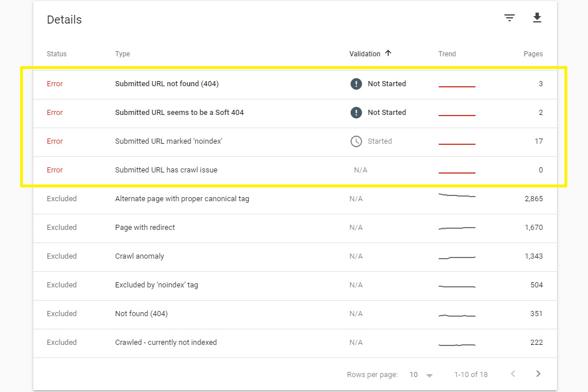Click pages count 17 in noindex row
This screenshot has height=392, width=588.
[539, 141]
